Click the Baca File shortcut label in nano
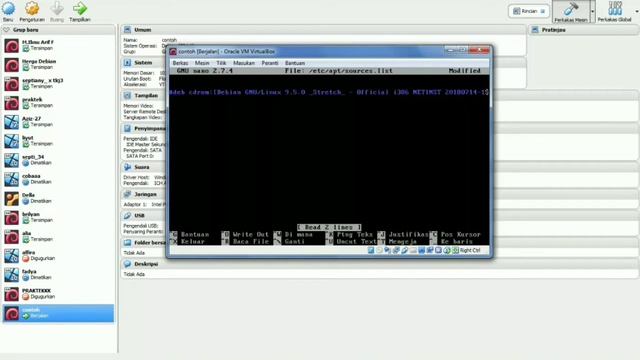Viewport: 640px width, 360px height. (x=251, y=242)
